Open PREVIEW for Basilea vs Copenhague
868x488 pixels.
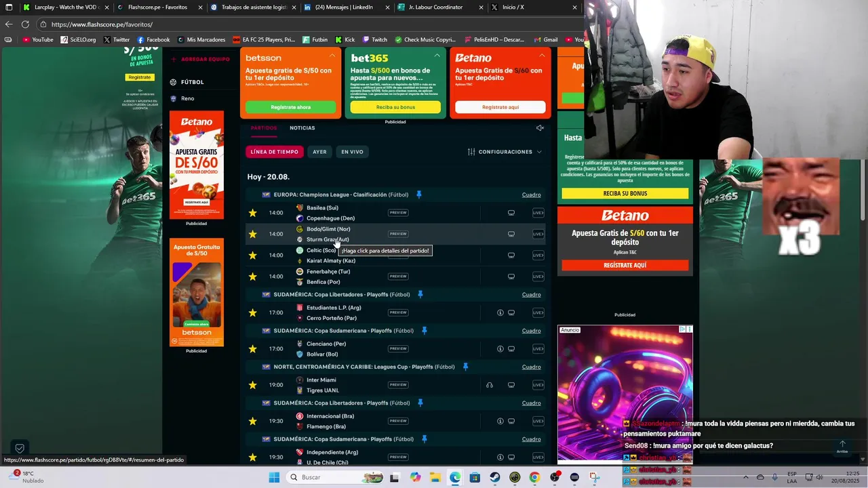pyautogui.click(x=398, y=213)
